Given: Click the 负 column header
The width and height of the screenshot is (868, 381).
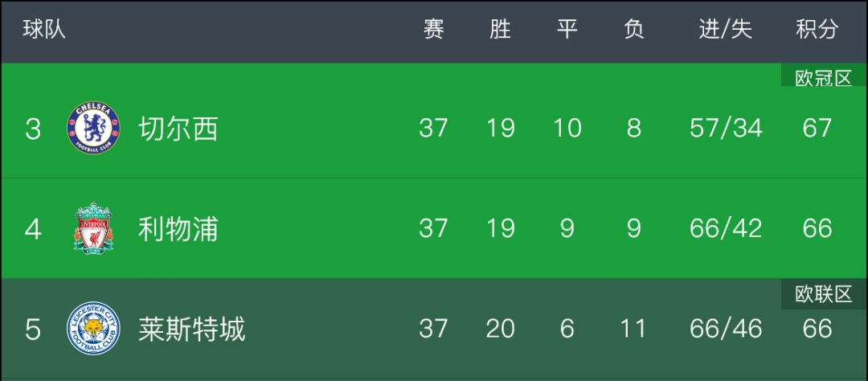Looking at the screenshot, I should tap(634, 30).
